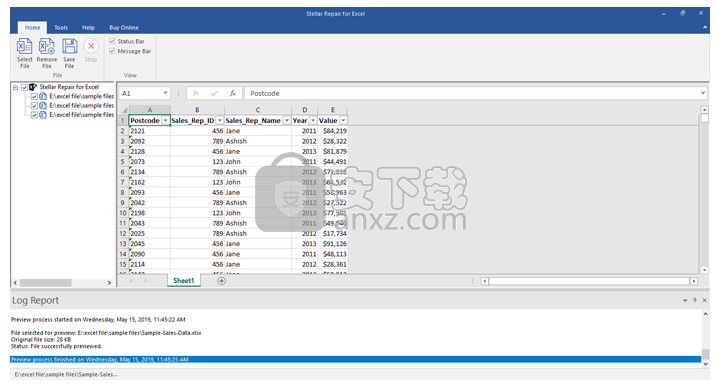Screen dimensions: 726x387
Task: Click the formula bar cancel X icon
Action: click(196, 94)
